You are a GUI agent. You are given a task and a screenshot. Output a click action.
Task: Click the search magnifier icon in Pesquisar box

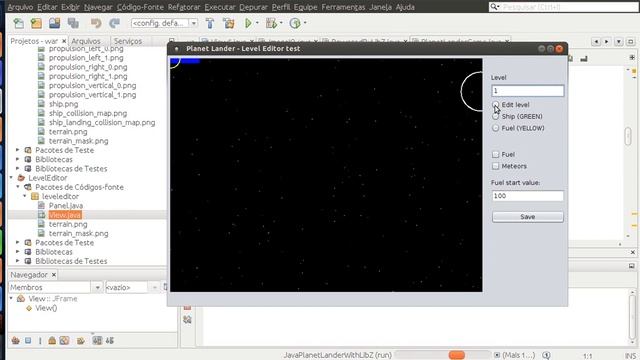494,7
